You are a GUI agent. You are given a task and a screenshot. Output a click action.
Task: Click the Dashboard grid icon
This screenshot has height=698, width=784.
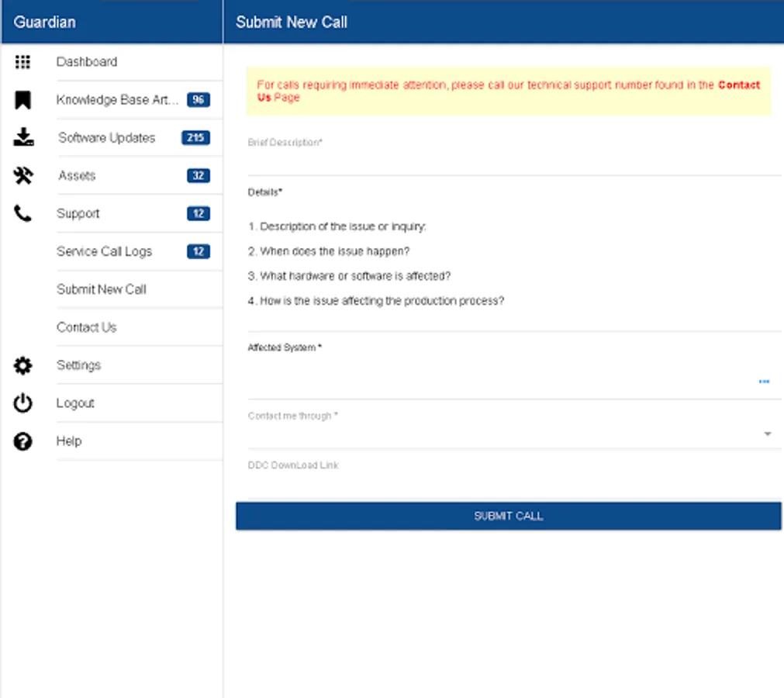pos(22,62)
